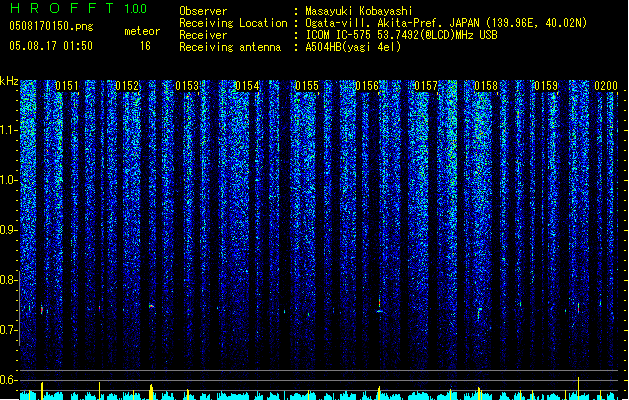Viewport: 629px width, 400px height.
Task: Click the HROFFT program title
Action: pyautogui.click(x=62, y=8)
